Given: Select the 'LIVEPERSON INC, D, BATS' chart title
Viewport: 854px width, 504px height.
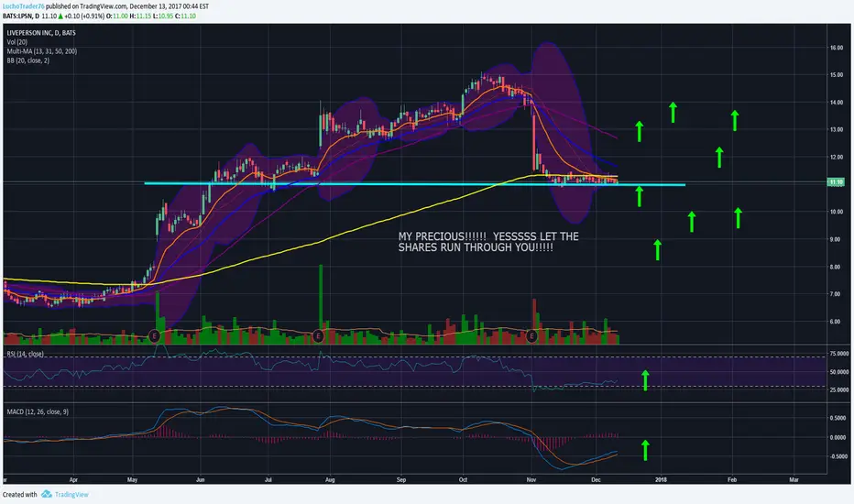Looking at the screenshot, I should click(x=41, y=33).
